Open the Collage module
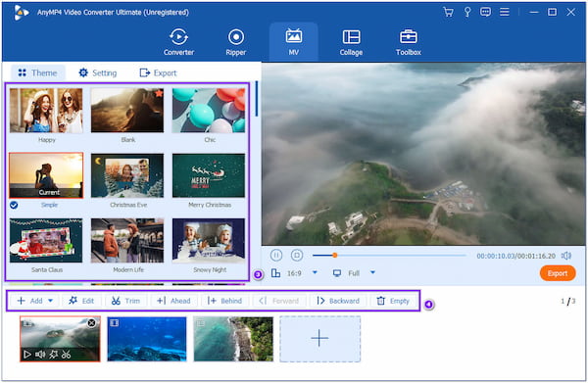The image size is (588, 383). [351, 42]
